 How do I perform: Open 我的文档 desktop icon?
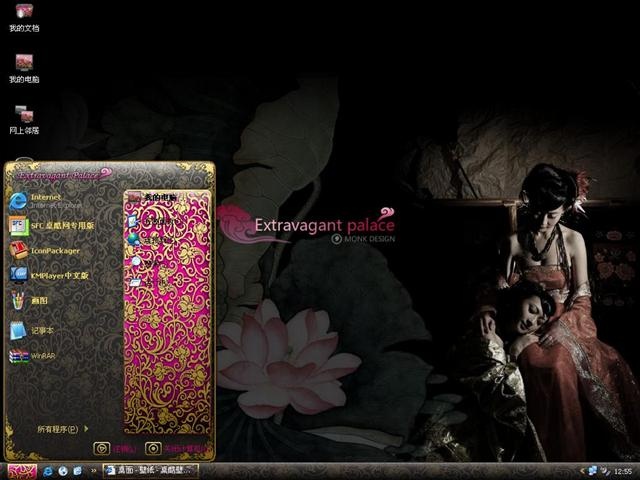(x=24, y=17)
